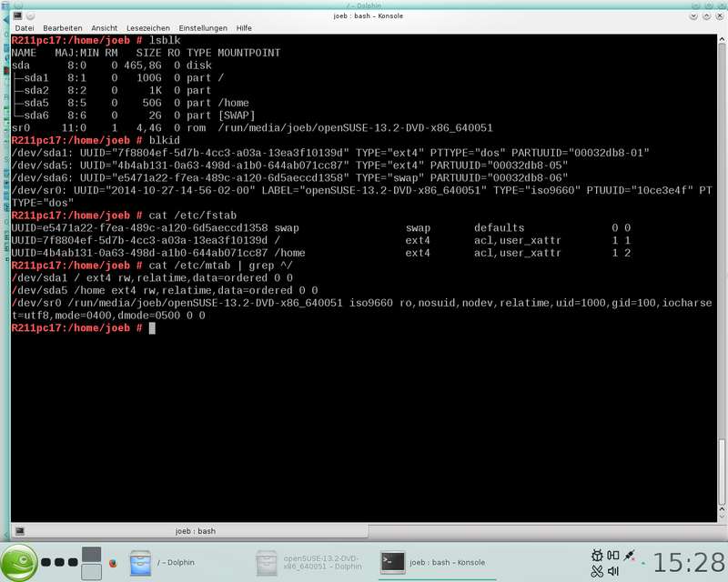The image size is (728, 582).
Task: Open the network plug connection icon
Action: tap(629, 555)
